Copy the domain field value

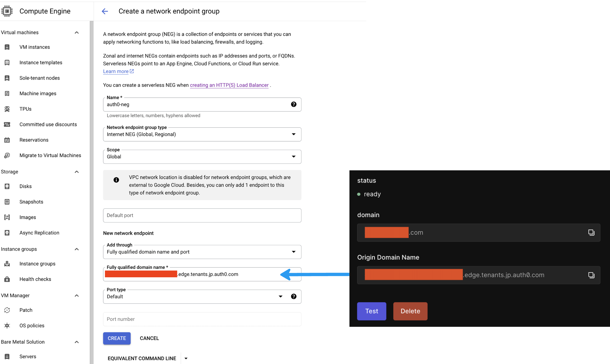pyautogui.click(x=591, y=232)
